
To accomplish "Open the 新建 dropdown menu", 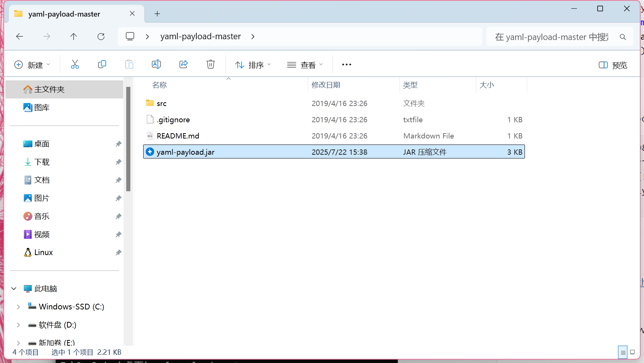I will coord(32,65).
